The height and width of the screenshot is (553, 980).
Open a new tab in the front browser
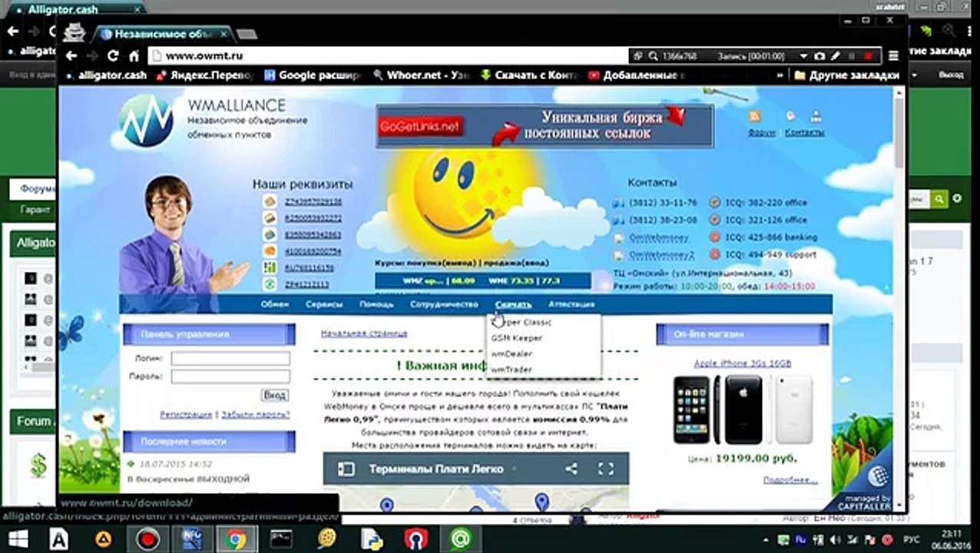click(x=246, y=35)
